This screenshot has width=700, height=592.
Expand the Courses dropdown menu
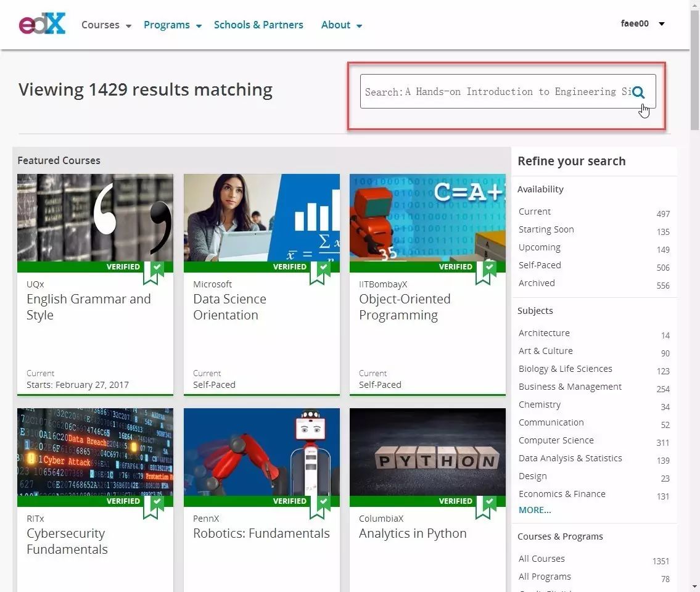pos(106,25)
